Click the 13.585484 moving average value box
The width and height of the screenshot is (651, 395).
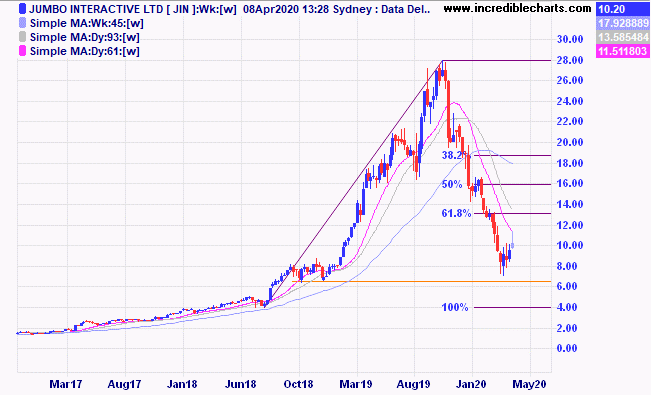(x=622, y=37)
